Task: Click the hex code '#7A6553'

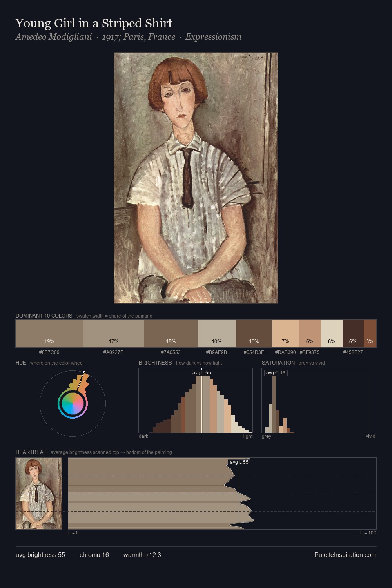Action: pyautogui.click(x=171, y=352)
